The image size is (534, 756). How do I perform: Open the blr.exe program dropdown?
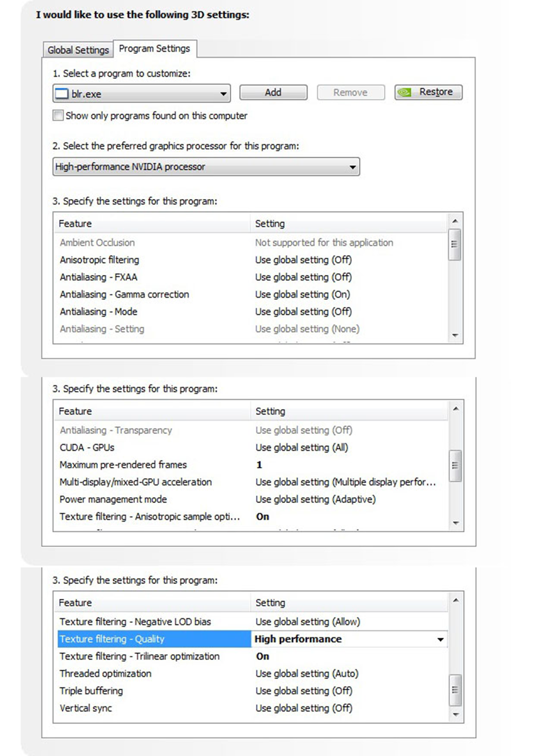[142, 94]
